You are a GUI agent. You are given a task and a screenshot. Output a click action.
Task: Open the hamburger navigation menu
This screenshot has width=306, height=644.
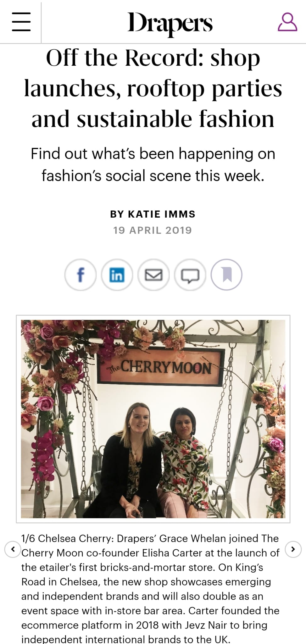coord(21,22)
